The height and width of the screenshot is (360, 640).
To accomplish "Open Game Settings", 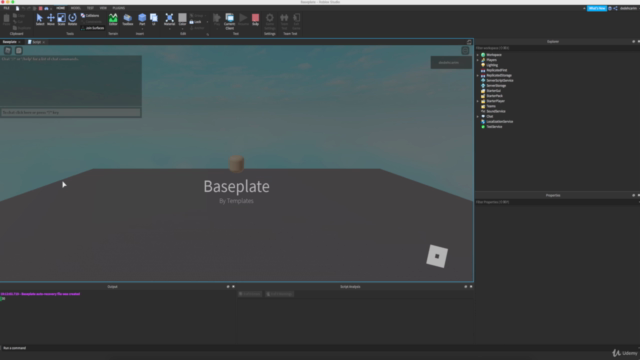I will coord(270,21).
